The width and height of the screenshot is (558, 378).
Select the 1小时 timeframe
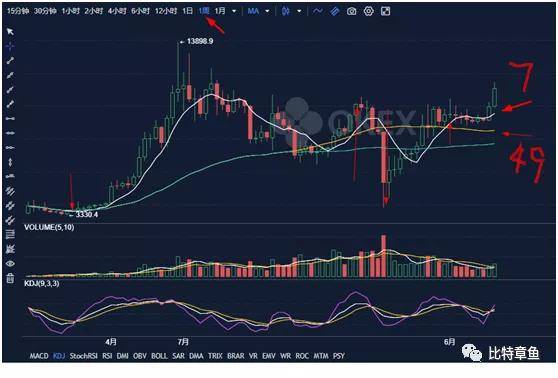70,11
